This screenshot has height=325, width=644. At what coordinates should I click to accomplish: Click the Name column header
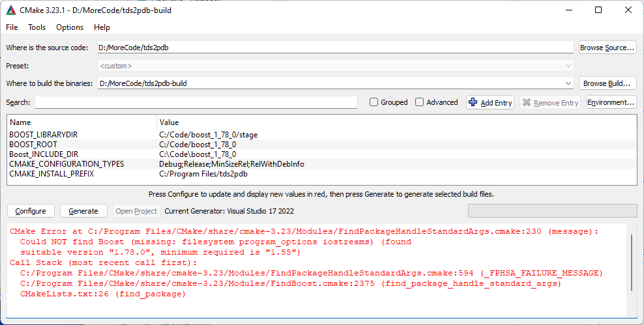click(x=82, y=122)
